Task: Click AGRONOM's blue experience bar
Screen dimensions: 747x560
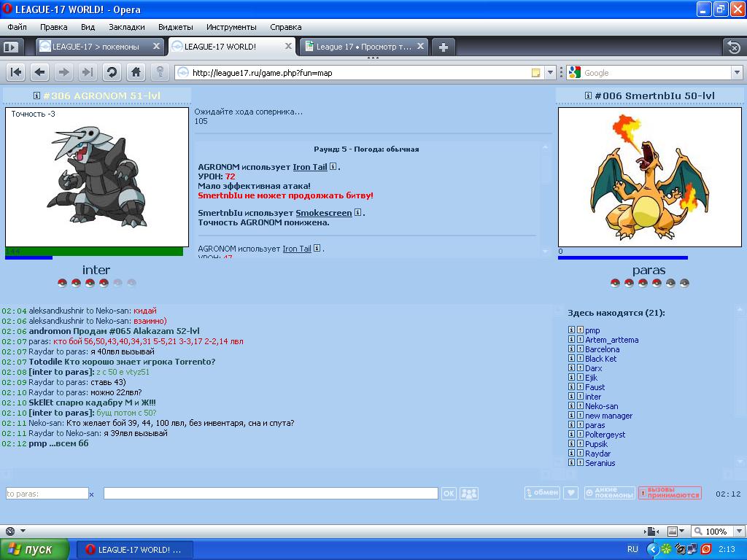Action: tap(28, 257)
